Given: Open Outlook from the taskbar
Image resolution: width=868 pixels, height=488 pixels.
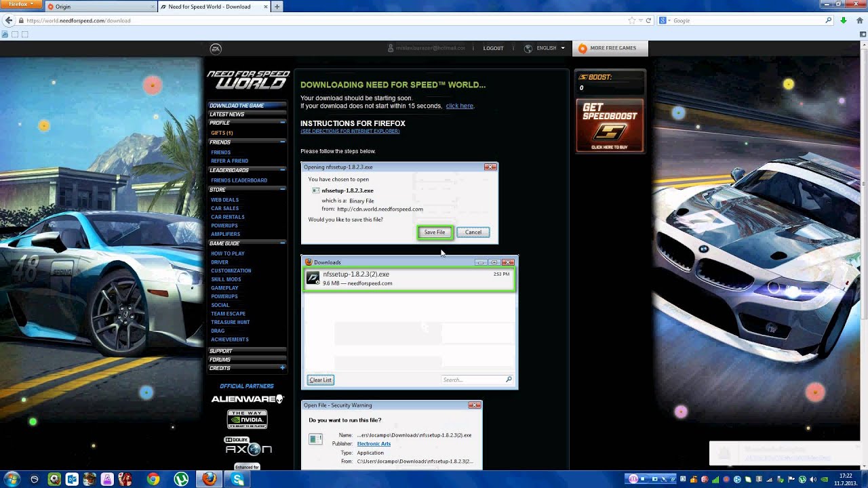Looking at the screenshot, I should [x=72, y=479].
